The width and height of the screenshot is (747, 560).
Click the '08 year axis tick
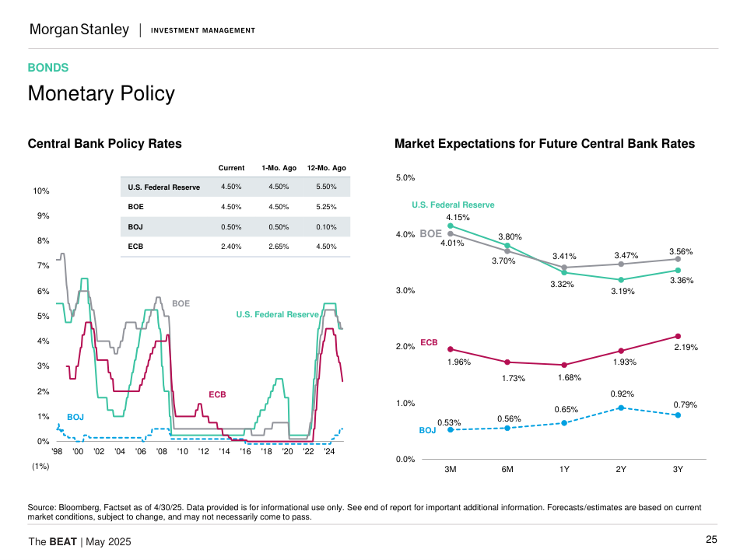(161, 451)
